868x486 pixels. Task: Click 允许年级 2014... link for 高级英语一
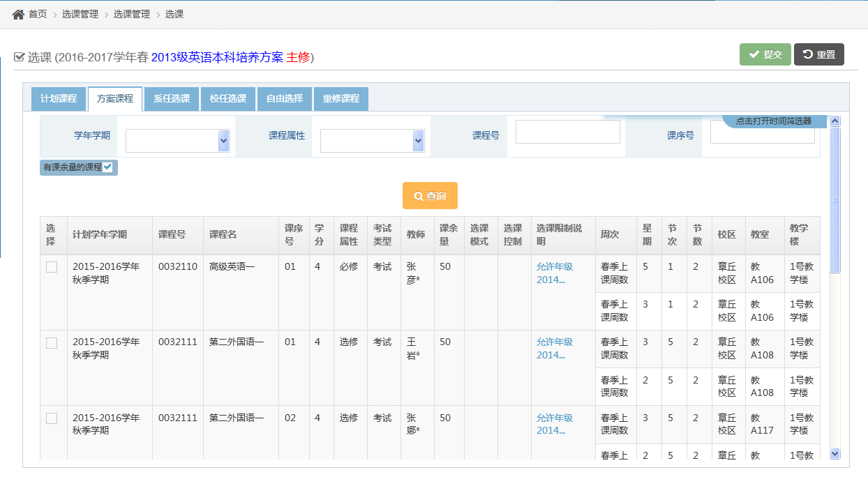click(555, 273)
